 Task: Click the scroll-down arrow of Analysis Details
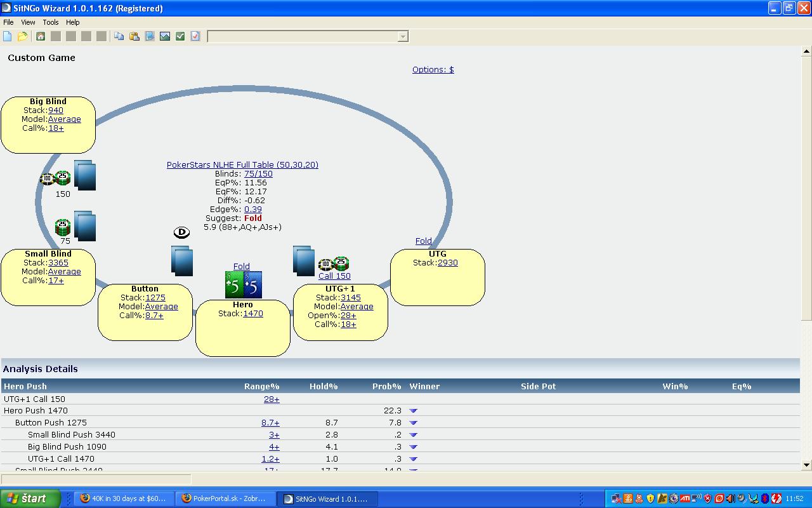(x=807, y=465)
